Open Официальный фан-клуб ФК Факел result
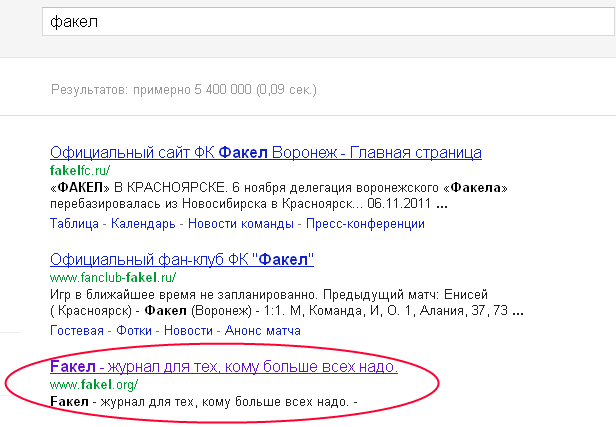Image resolution: width=616 pixels, height=427 pixels. (x=181, y=260)
